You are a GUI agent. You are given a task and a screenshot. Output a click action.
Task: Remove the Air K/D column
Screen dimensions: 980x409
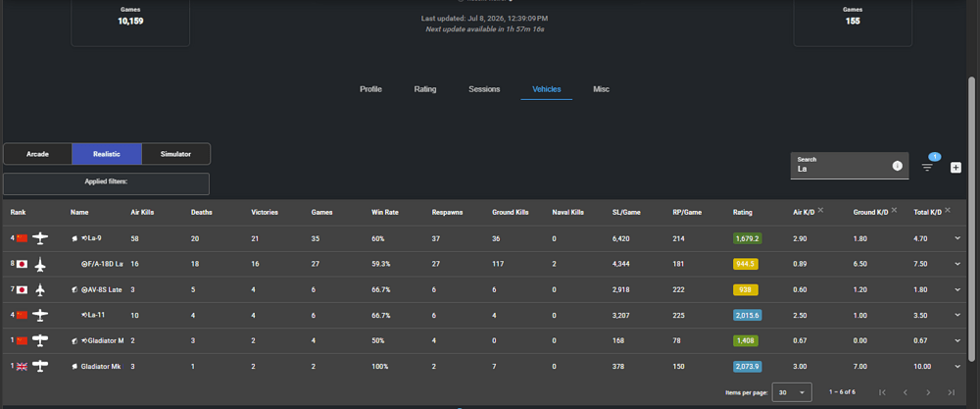pyautogui.click(x=820, y=210)
